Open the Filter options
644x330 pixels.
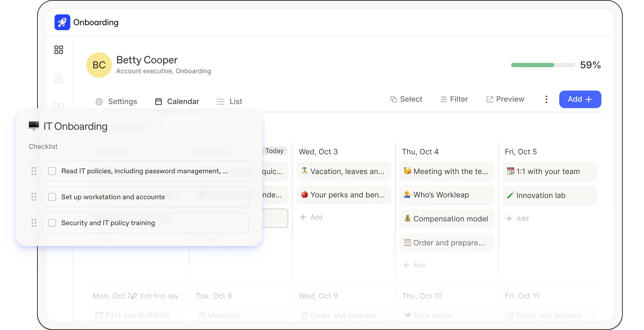(x=454, y=99)
